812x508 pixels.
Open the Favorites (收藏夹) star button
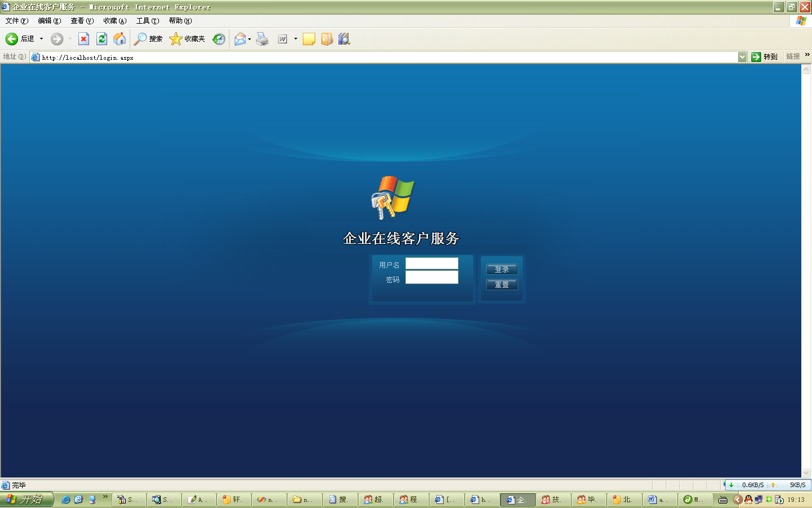tap(187, 39)
